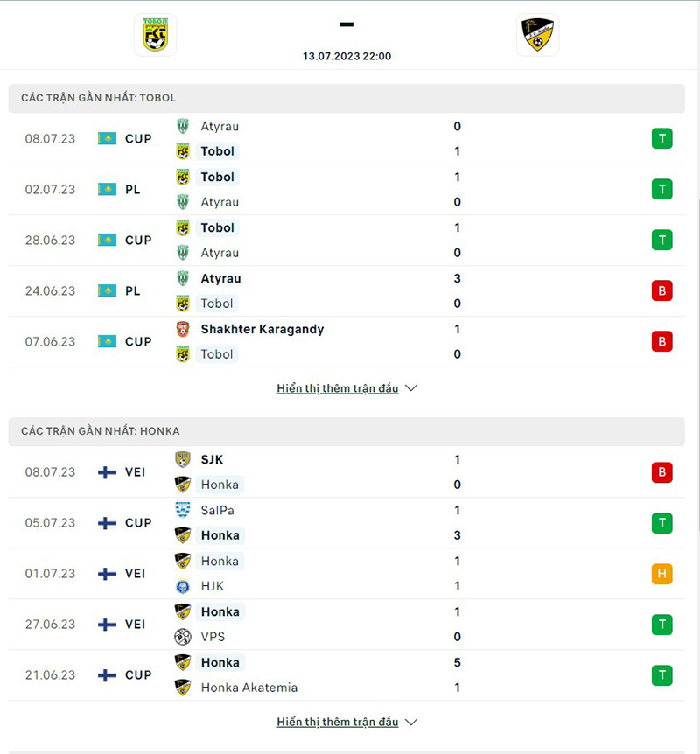Click the SJK club icon
This screenshot has height=754, width=700.
coord(185,459)
